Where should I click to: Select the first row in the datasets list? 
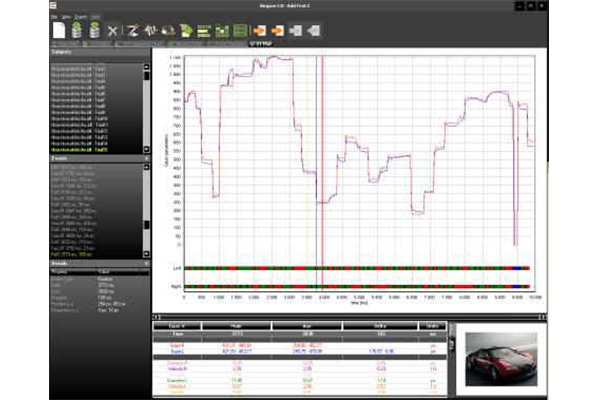(96, 69)
